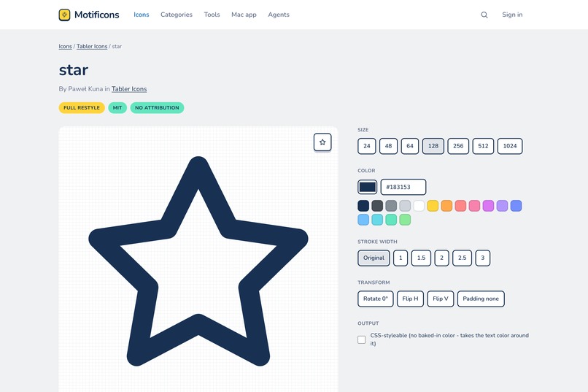Pick the magenta color swatch
Screen dimensions: 588x392
(x=488, y=206)
